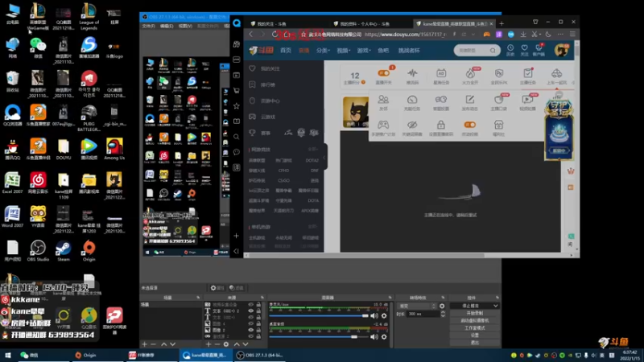This screenshot has width=644, height=362.
Task: Open settings gear for first audio mixer channel
Action: click(384, 315)
